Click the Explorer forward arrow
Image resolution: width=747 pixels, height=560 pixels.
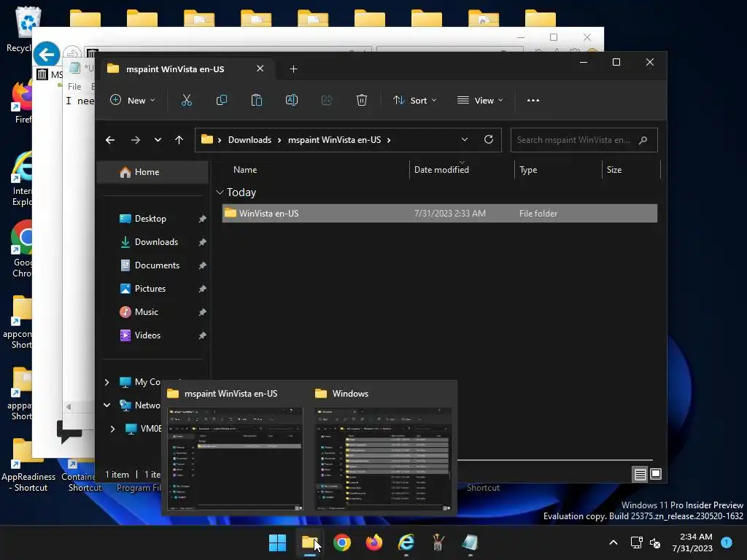click(135, 140)
